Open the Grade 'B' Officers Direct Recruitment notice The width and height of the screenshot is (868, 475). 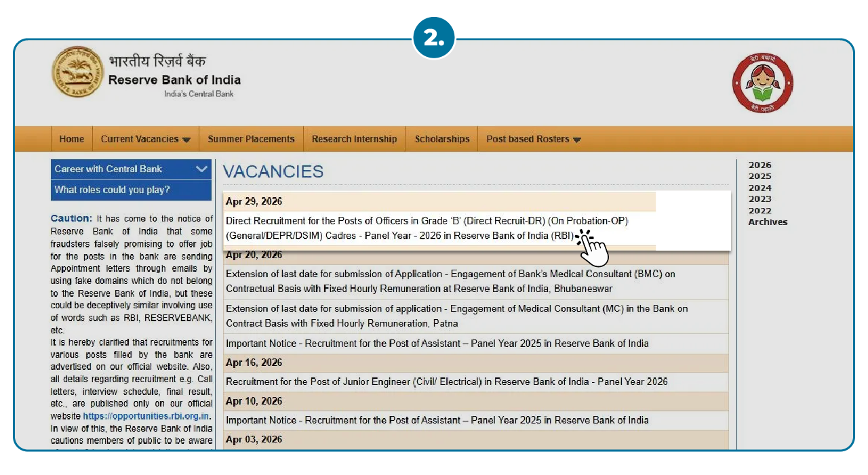[427, 228]
